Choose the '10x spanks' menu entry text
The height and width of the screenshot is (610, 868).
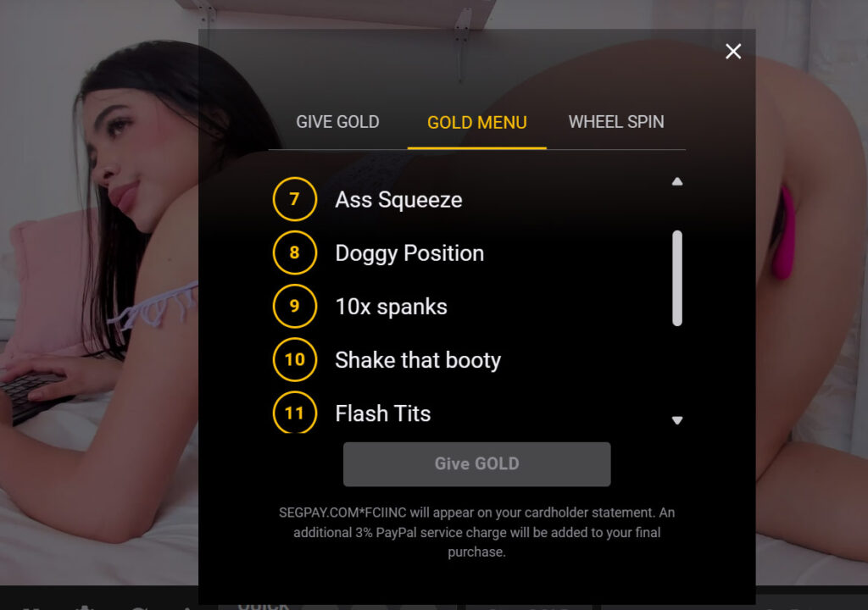click(x=392, y=307)
